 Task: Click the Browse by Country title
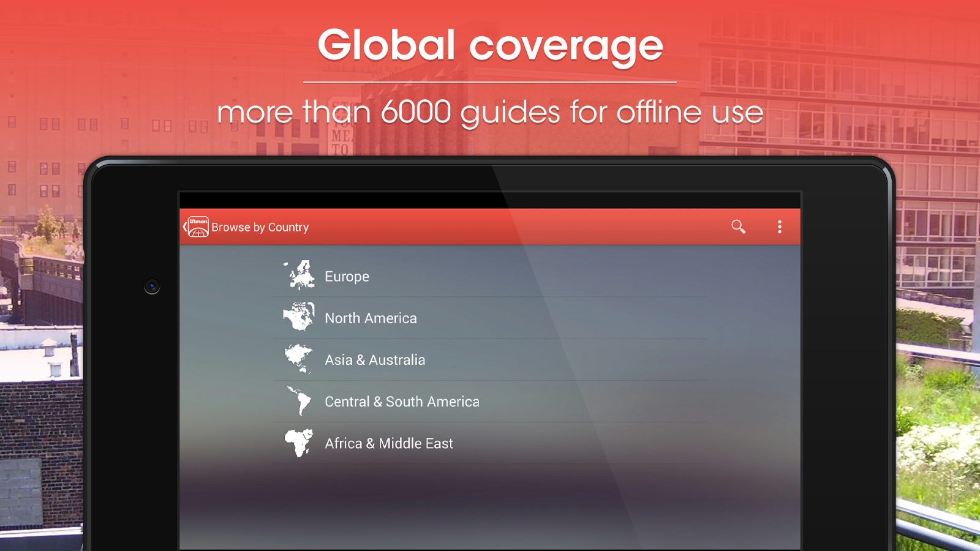click(260, 227)
